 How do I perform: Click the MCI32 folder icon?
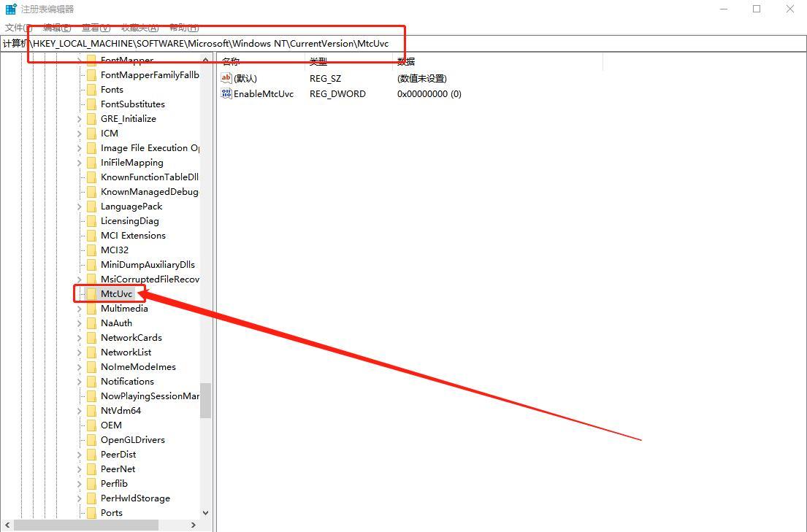[91, 250]
